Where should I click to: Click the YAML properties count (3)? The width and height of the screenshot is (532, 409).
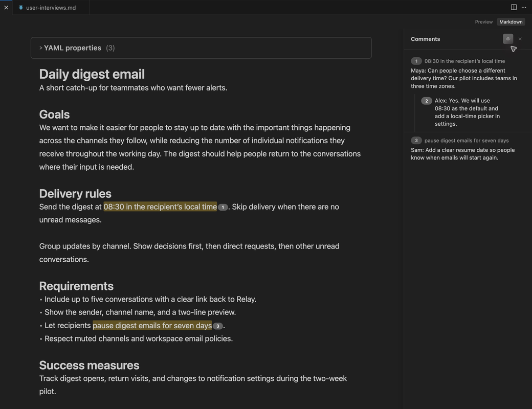[110, 48]
